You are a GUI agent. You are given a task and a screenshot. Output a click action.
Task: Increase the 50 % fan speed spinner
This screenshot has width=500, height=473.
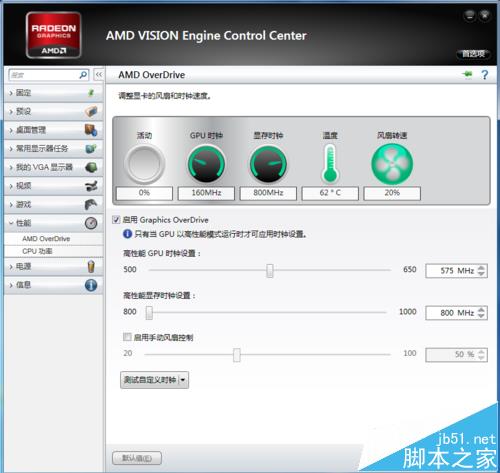click(481, 352)
